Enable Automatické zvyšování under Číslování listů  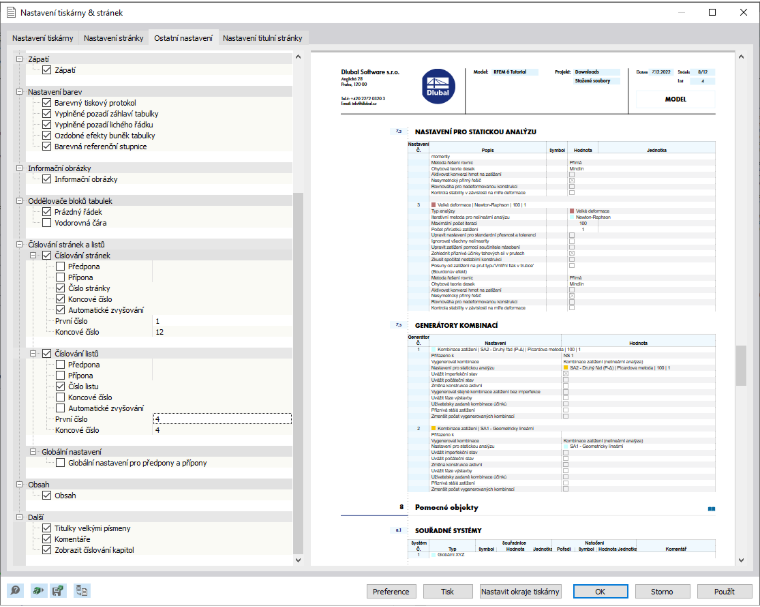click(x=61, y=408)
